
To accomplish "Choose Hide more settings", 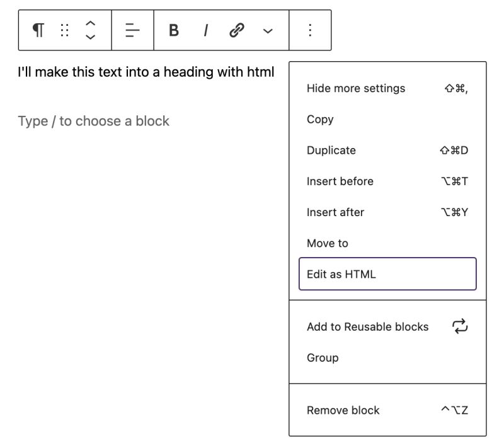I will (x=356, y=88).
